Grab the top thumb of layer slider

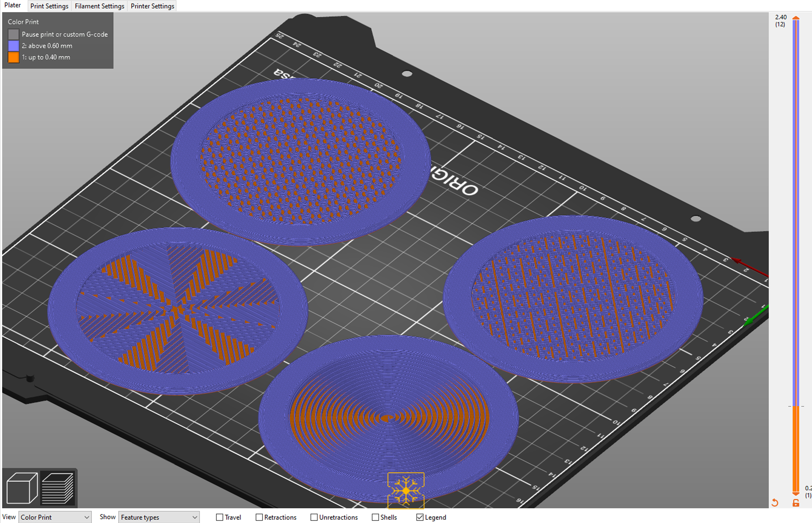pyautogui.click(x=796, y=18)
